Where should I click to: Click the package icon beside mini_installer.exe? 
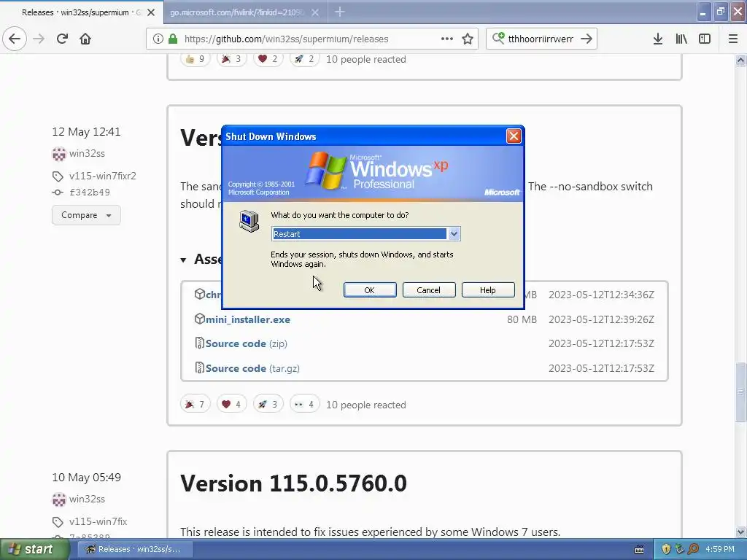(x=200, y=319)
